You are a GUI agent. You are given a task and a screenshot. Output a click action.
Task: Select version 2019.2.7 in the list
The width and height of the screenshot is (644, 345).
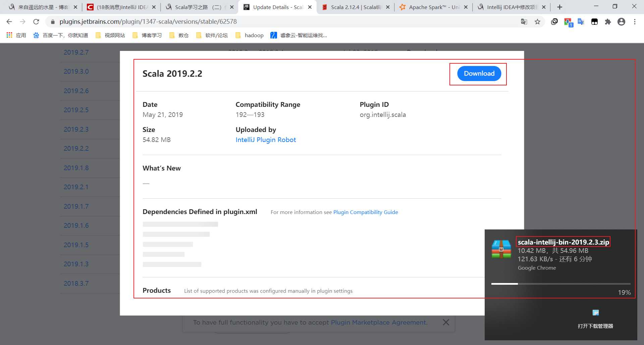click(76, 52)
